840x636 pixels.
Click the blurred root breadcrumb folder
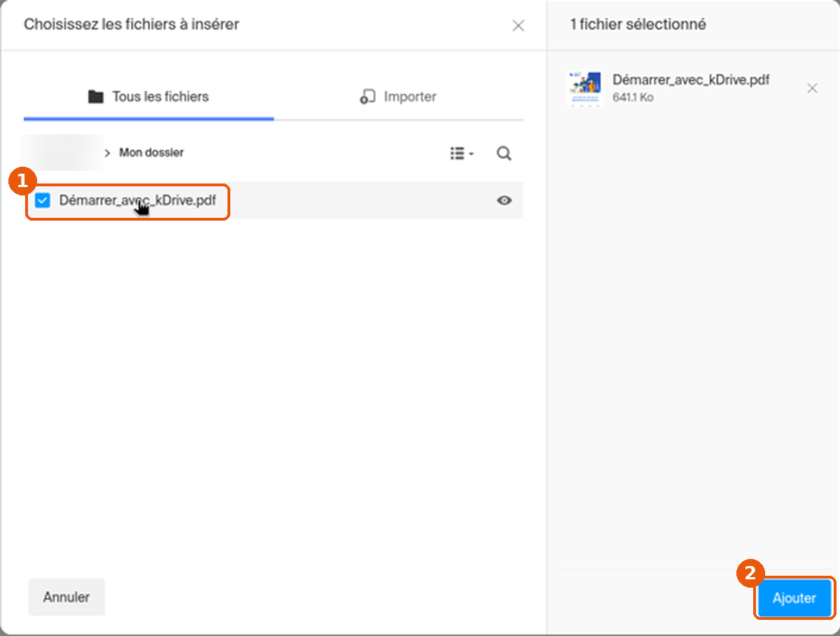[62, 153]
